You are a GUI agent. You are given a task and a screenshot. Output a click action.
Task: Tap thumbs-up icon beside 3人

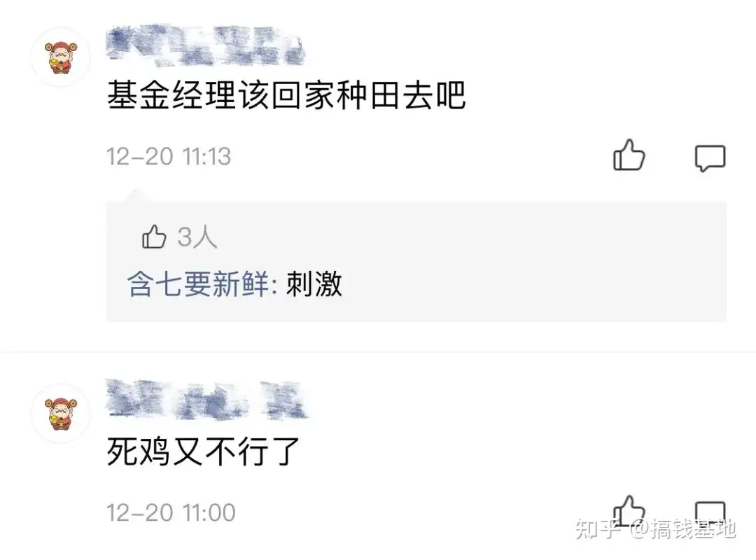(154, 237)
